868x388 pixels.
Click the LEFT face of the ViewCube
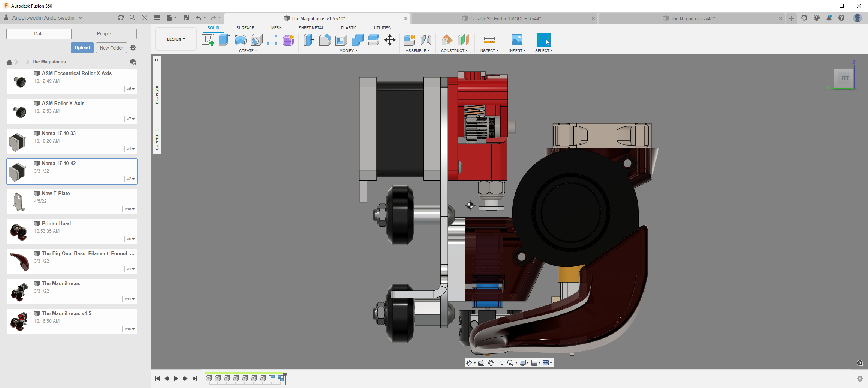tap(844, 78)
